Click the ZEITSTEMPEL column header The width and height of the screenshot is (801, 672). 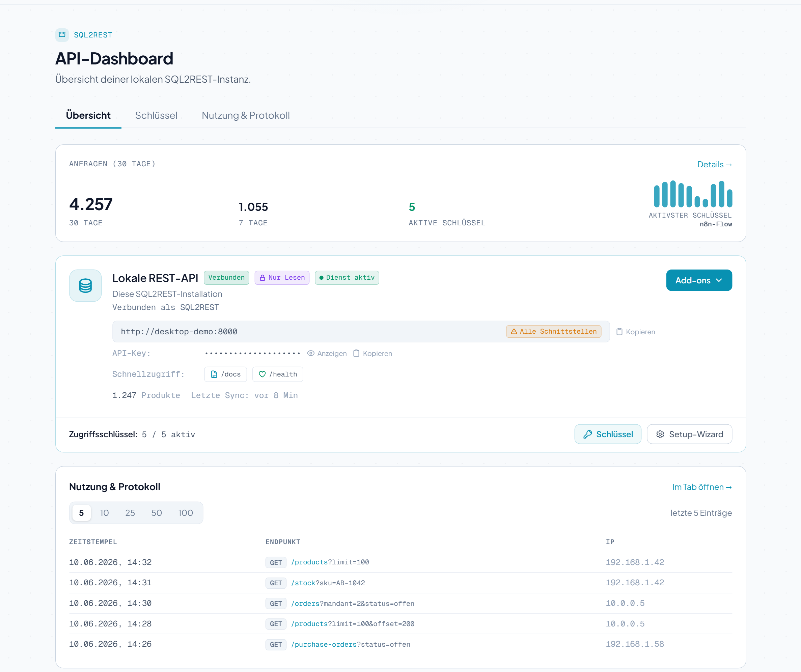tap(93, 542)
